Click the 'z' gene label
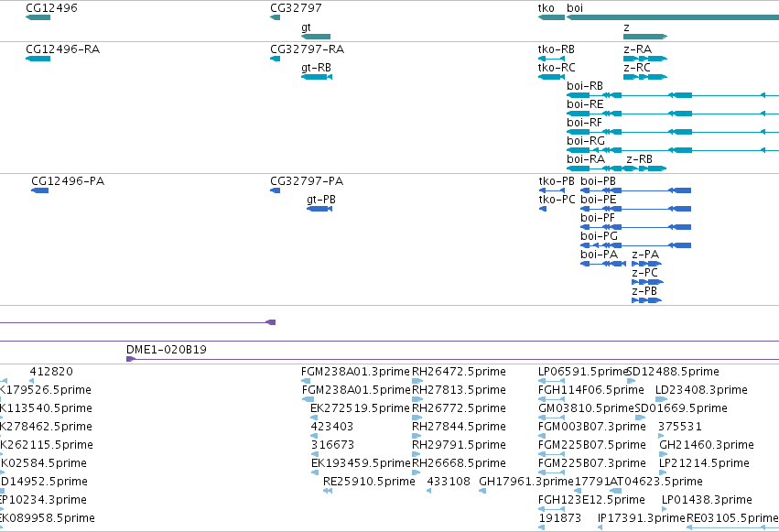Viewport: 779px width, 532px height. (626, 27)
